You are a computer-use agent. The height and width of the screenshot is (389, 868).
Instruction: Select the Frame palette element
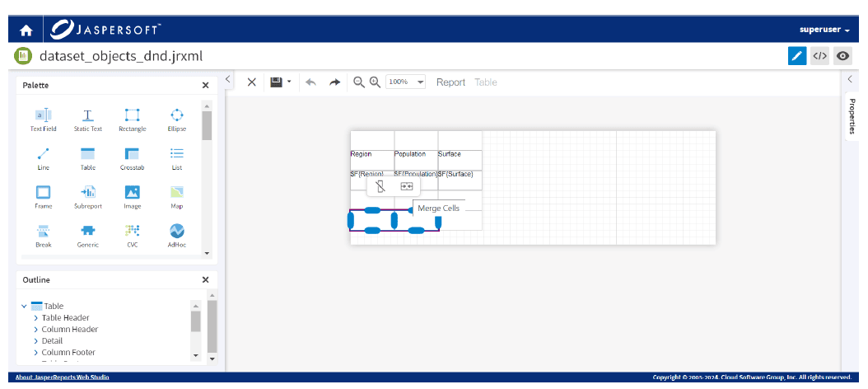pos(43,197)
